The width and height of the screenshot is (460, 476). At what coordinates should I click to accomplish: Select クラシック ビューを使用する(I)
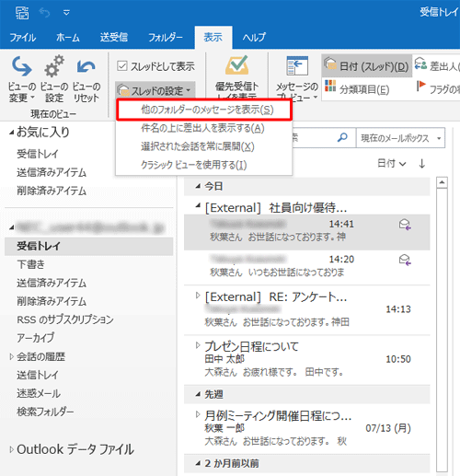tap(194, 165)
